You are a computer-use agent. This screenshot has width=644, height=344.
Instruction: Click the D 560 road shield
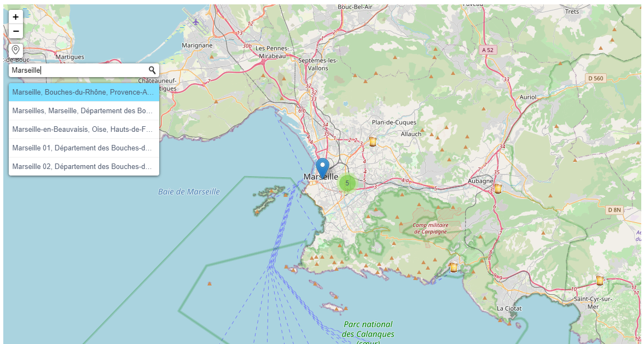tap(595, 78)
